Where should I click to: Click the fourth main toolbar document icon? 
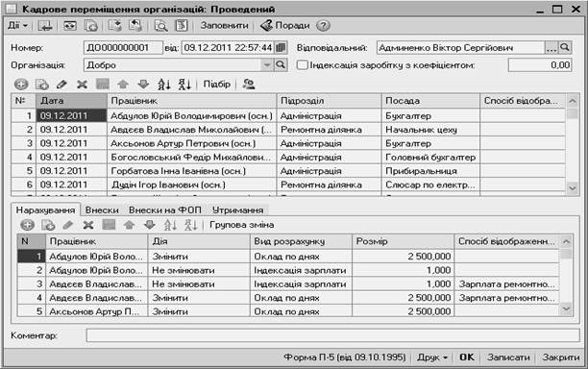pos(114,26)
